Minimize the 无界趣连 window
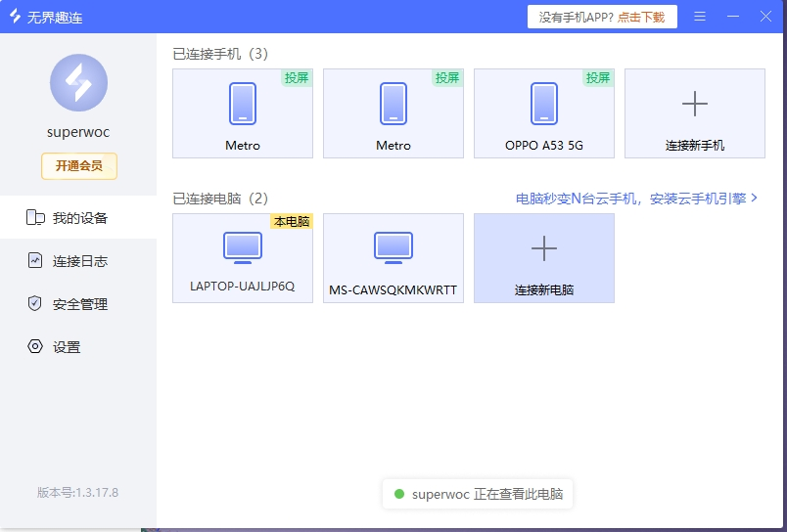The height and width of the screenshot is (532, 787). pyautogui.click(x=733, y=17)
